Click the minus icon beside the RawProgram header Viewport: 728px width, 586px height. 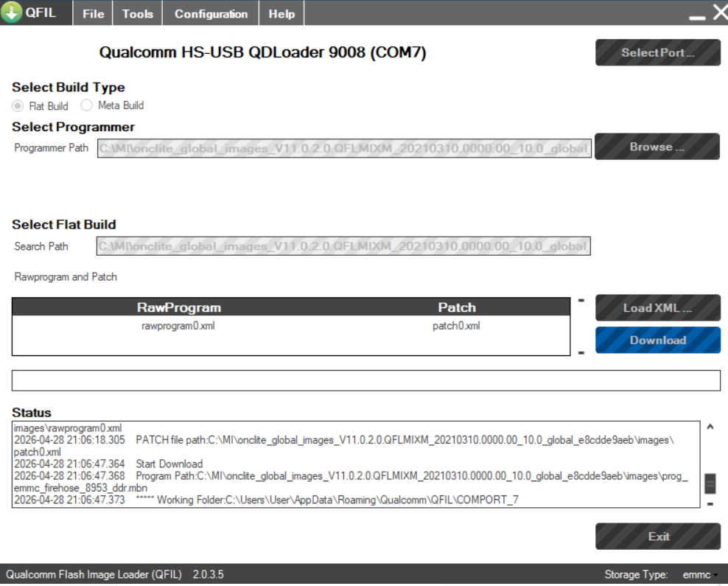581,301
